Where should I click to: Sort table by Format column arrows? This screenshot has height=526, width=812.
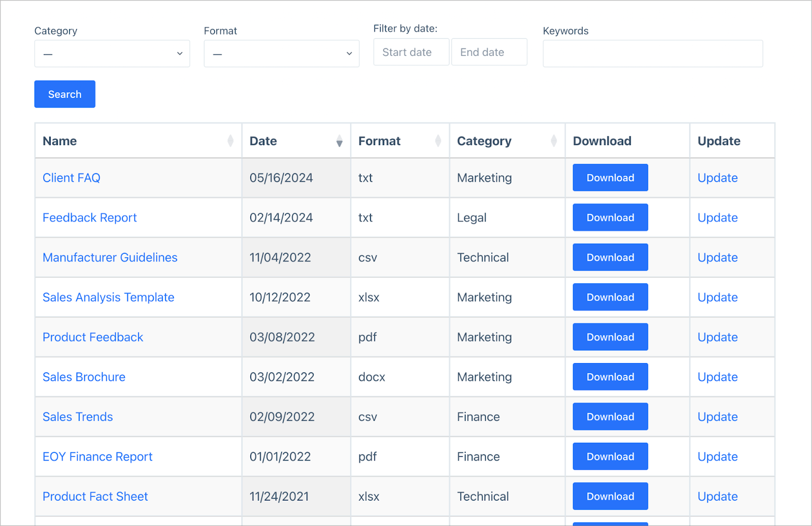(x=438, y=141)
